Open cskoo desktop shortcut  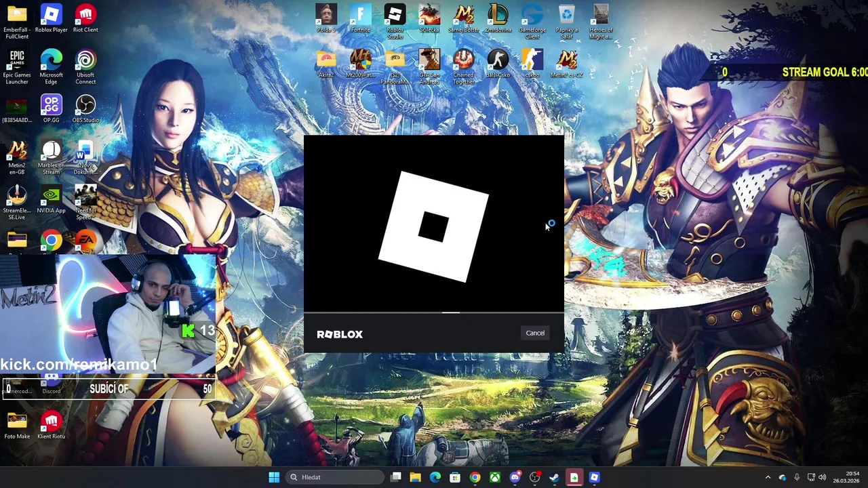(x=532, y=64)
